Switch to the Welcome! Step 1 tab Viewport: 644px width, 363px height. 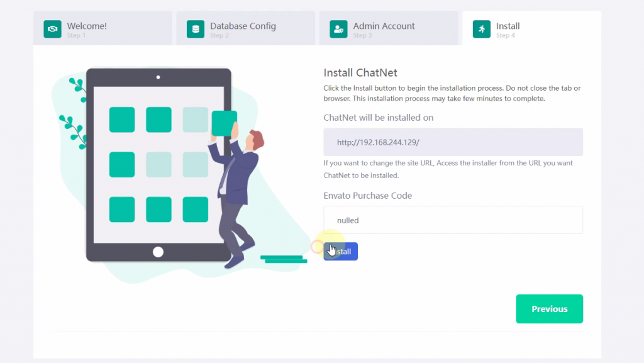pyautogui.click(x=103, y=28)
